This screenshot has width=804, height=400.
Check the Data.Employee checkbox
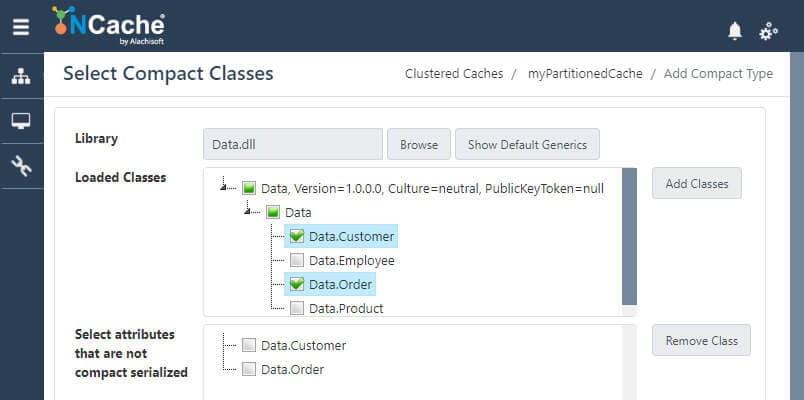296,261
